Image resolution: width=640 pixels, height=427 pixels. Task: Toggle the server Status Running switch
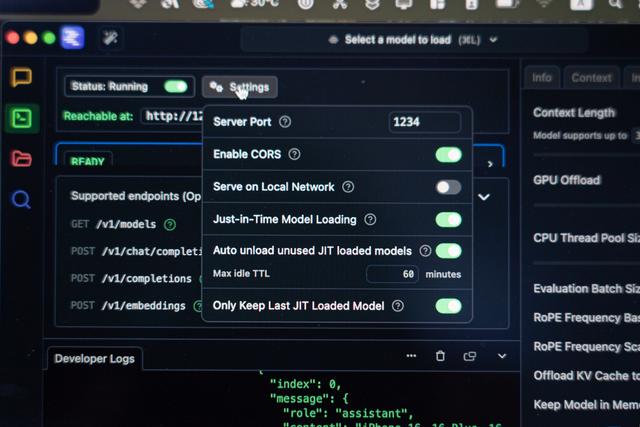point(176,87)
